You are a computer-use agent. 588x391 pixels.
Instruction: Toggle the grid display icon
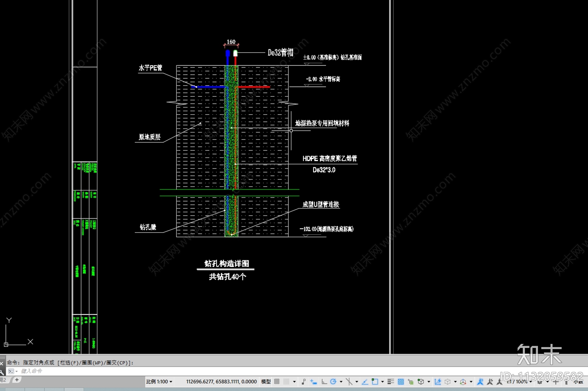(x=277, y=381)
